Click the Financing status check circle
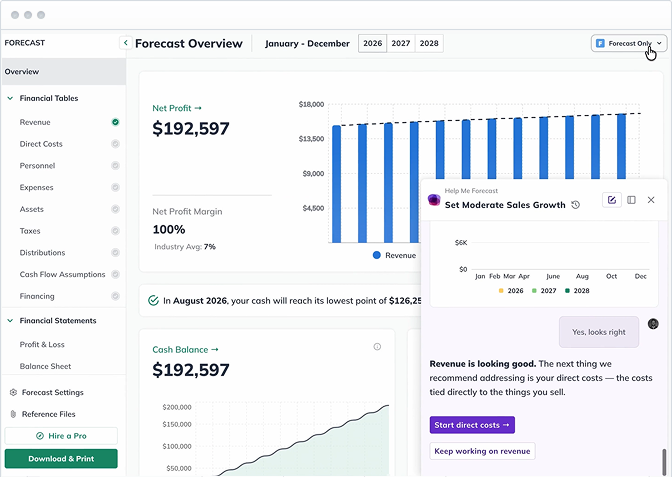This screenshot has height=483, width=672. (115, 296)
